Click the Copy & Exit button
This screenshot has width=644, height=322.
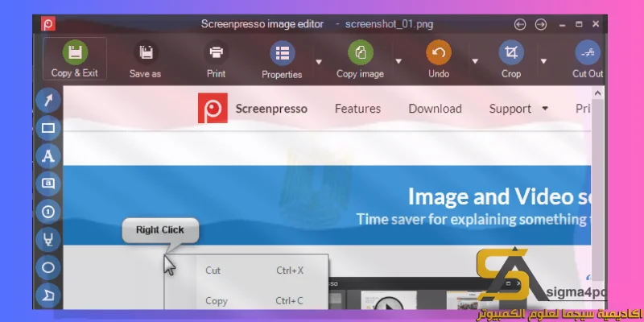coord(75,59)
